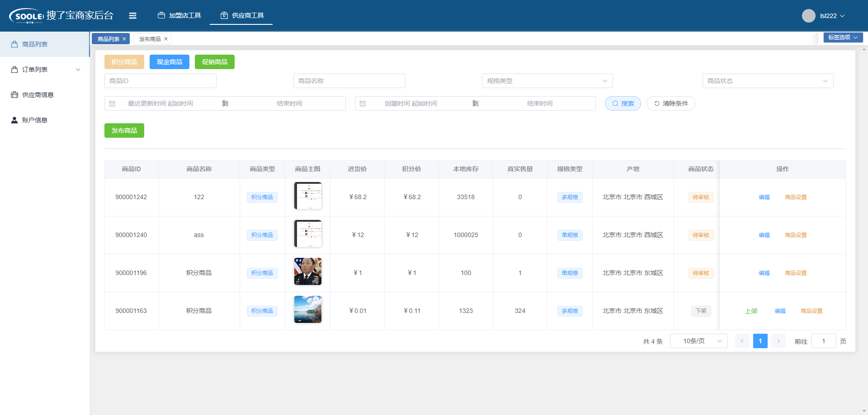868x415 pixels.
Task: Open 账户信息 in the sidebar
Action: tap(45, 120)
